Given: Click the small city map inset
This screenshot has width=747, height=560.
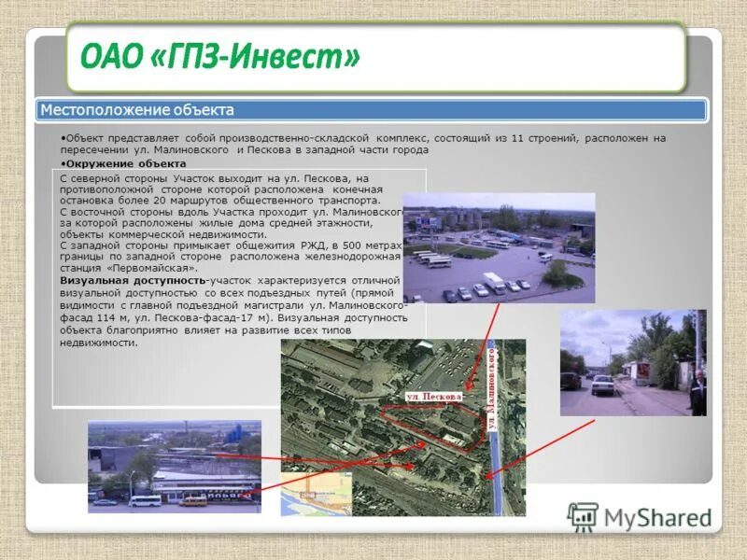Looking at the screenshot, I should pyautogui.click(x=317, y=494).
